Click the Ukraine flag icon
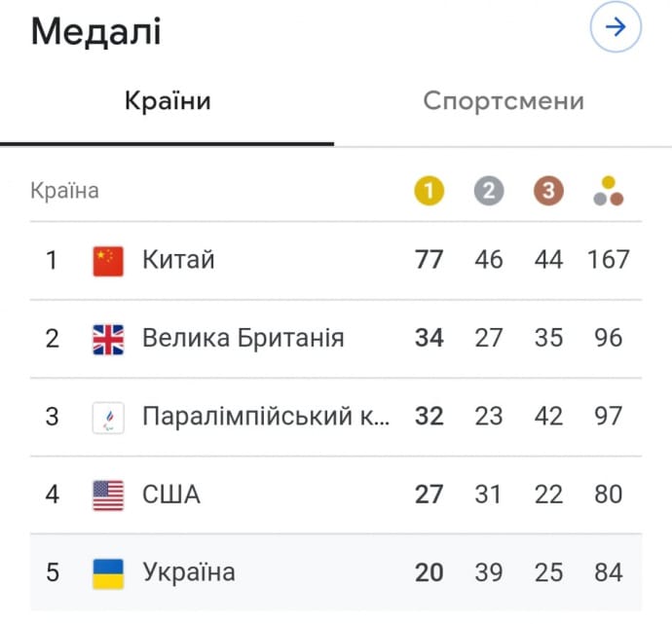This screenshot has width=672, height=624. coord(108,572)
